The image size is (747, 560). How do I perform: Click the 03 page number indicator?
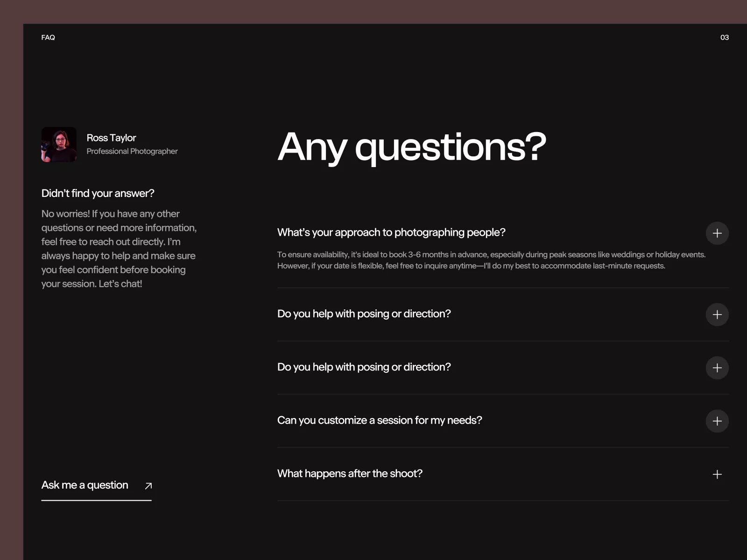coord(724,37)
